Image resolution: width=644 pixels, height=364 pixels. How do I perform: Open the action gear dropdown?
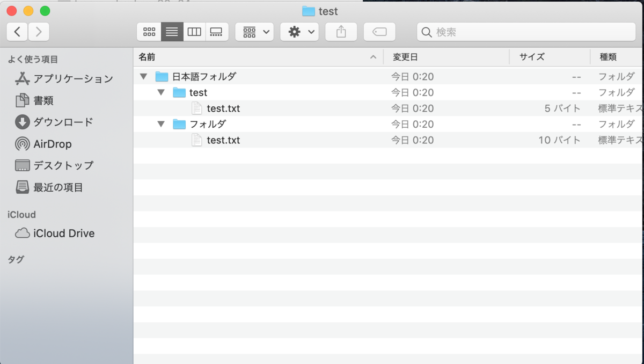pos(299,32)
